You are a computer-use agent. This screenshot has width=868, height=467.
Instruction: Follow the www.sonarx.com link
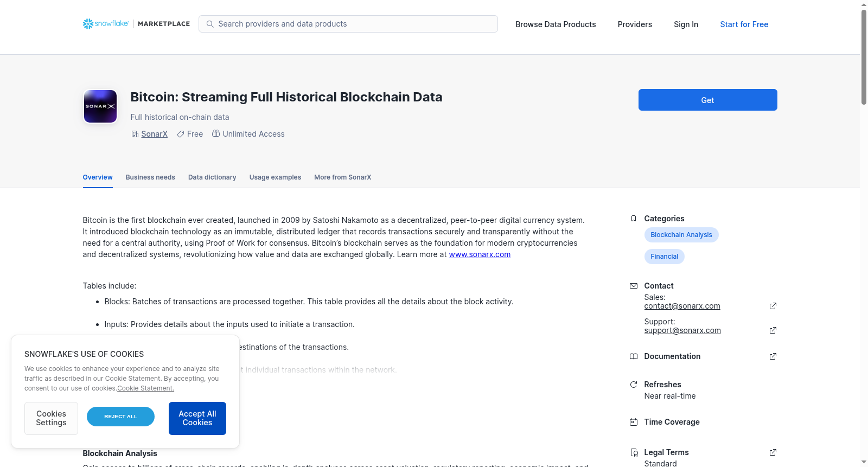pyautogui.click(x=480, y=254)
